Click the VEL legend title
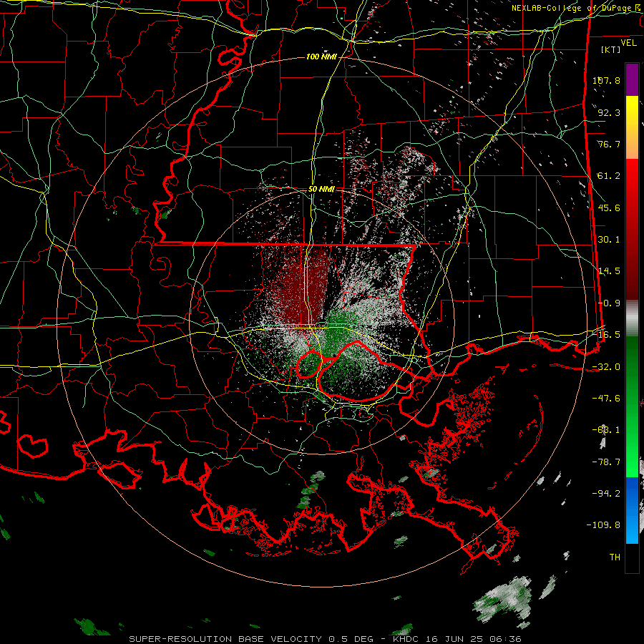This screenshot has height=644, width=644. tap(628, 43)
